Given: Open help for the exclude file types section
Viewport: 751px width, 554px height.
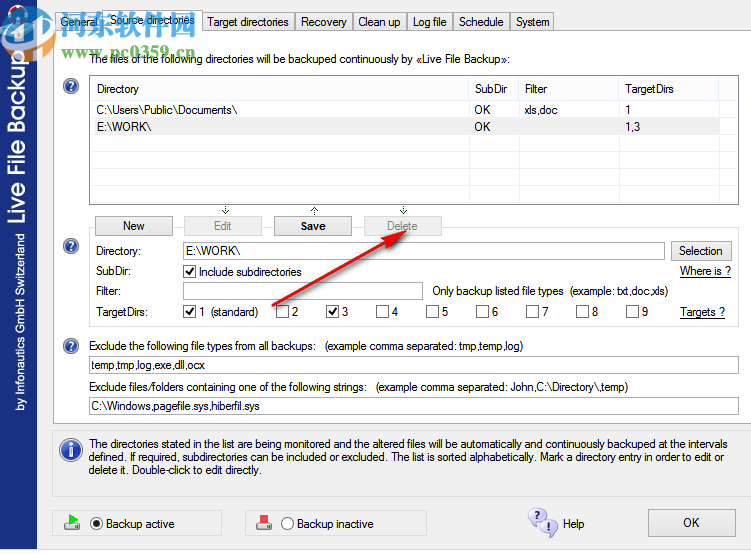Looking at the screenshot, I should click(x=71, y=346).
